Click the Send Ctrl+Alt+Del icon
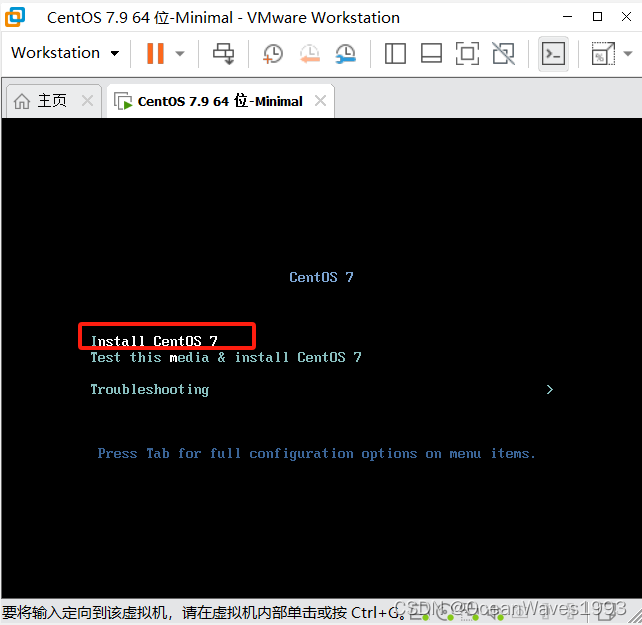This screenshot has width=642, height=625. pyautogui.click(x=224, y=54)
